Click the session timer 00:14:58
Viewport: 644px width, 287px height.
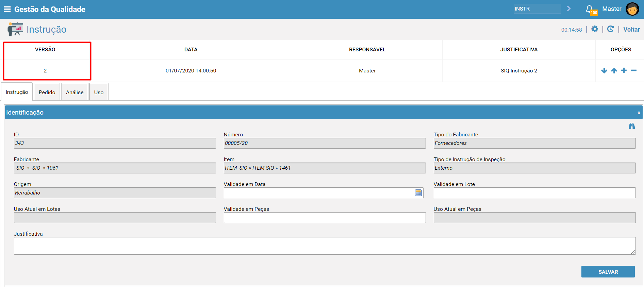point(572,30)
